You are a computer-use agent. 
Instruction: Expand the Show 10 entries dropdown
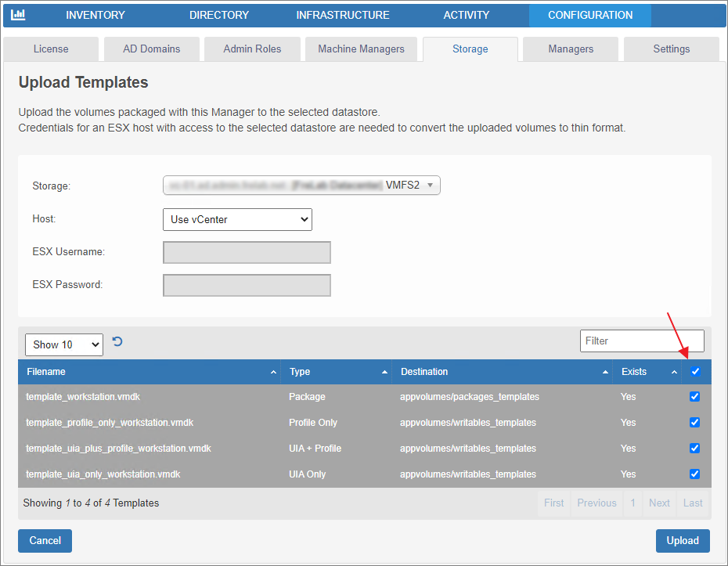pos(64,344)
